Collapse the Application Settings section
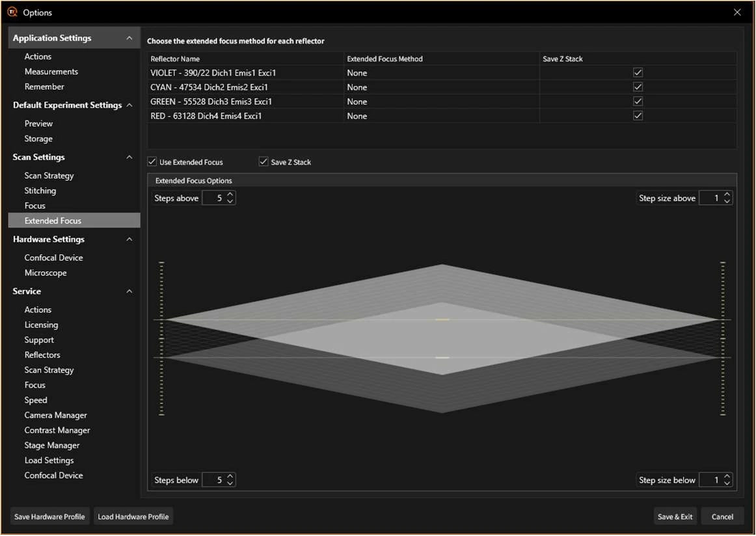756x536 pixels. [129, 38]
